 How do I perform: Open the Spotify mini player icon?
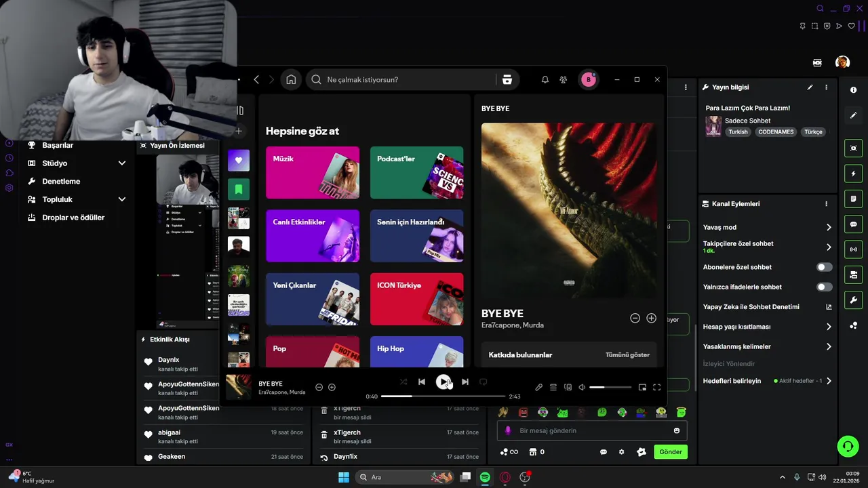642,387
